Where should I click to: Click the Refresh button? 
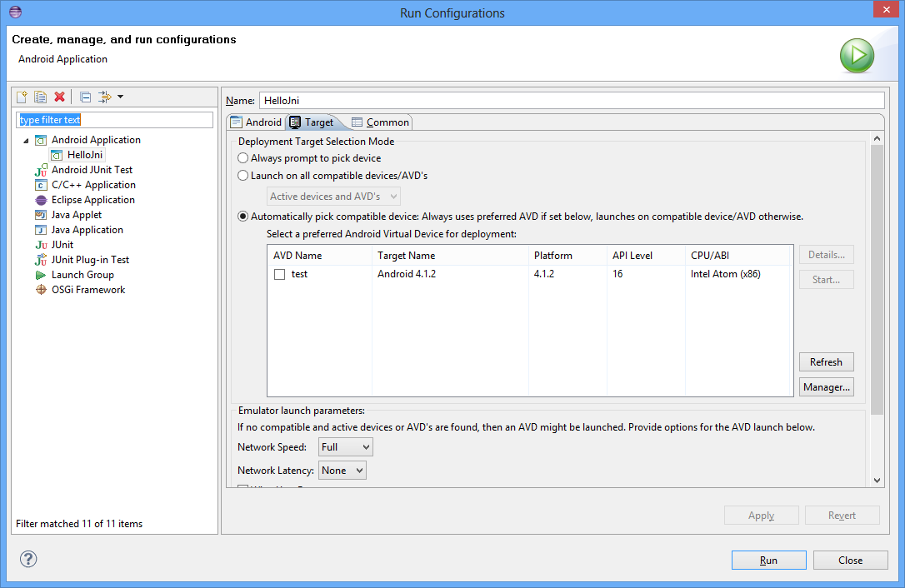(826, 362)
